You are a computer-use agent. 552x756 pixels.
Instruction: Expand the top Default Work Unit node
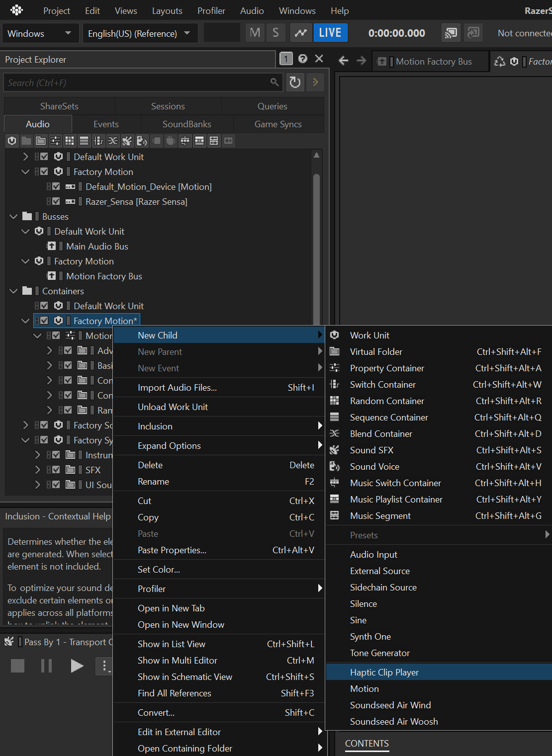click(25, 157)
